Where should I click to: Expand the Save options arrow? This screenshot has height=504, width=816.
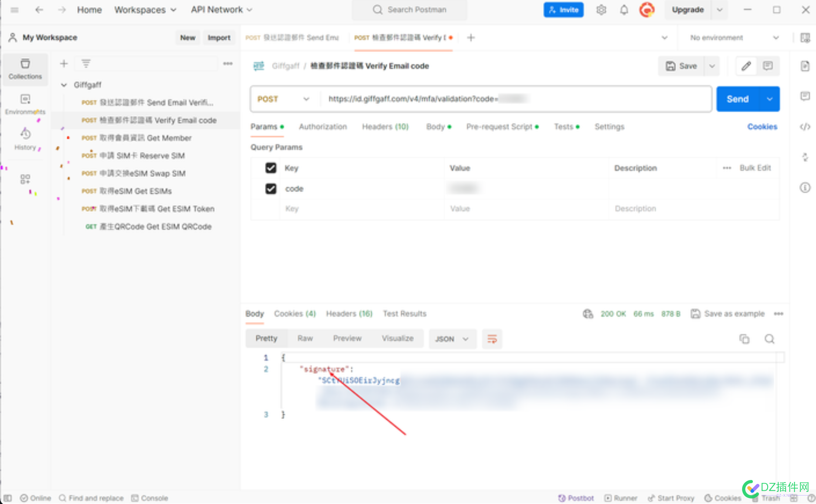[x=712, y=66]
